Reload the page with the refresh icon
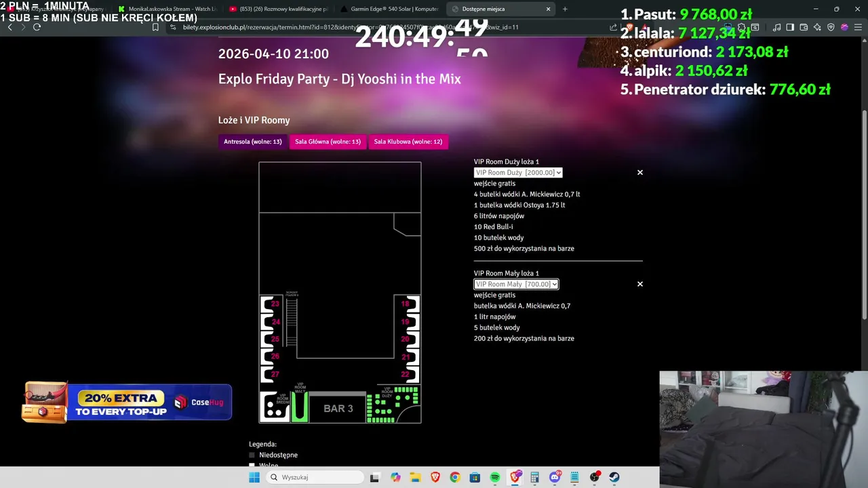The height and width of the screenshot is (488, 868). [37, 27]
